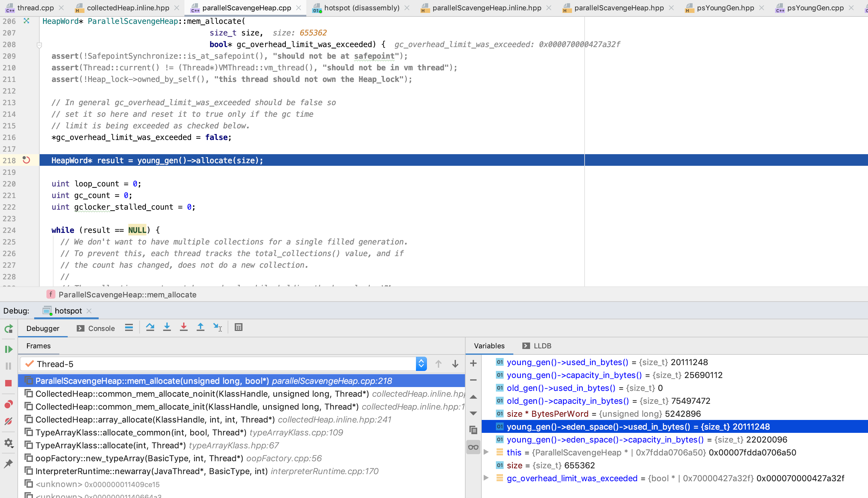
Task: Click the Step Over debugger icon
Action: (x=150, y=327)
